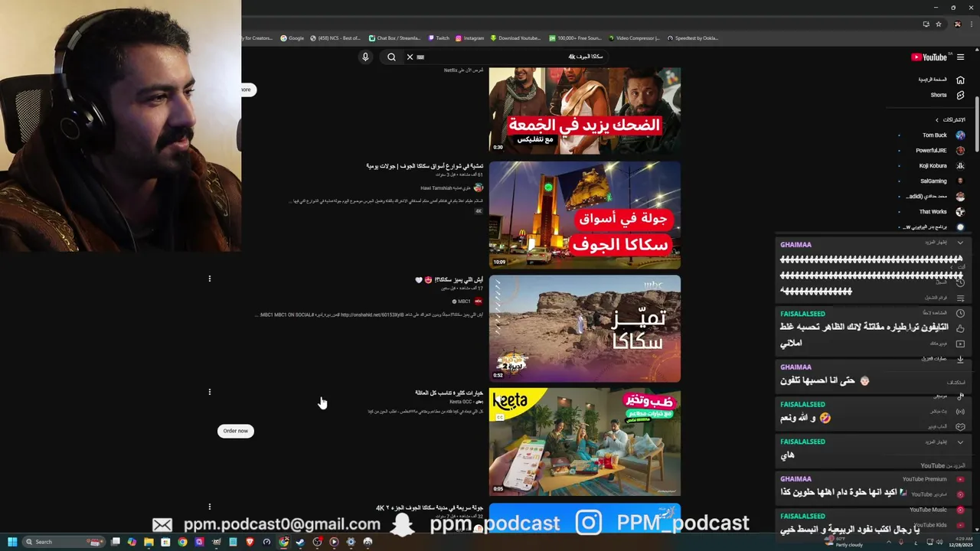Open Brave browser from the taskbar
This screenshot has height=551, width=980.
[250, 542]
